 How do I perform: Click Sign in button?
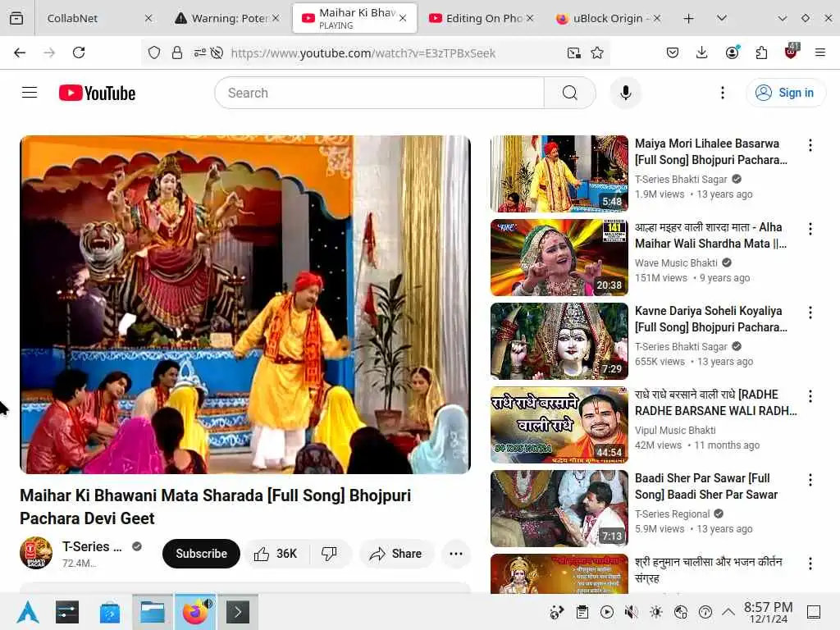[785, 93]
